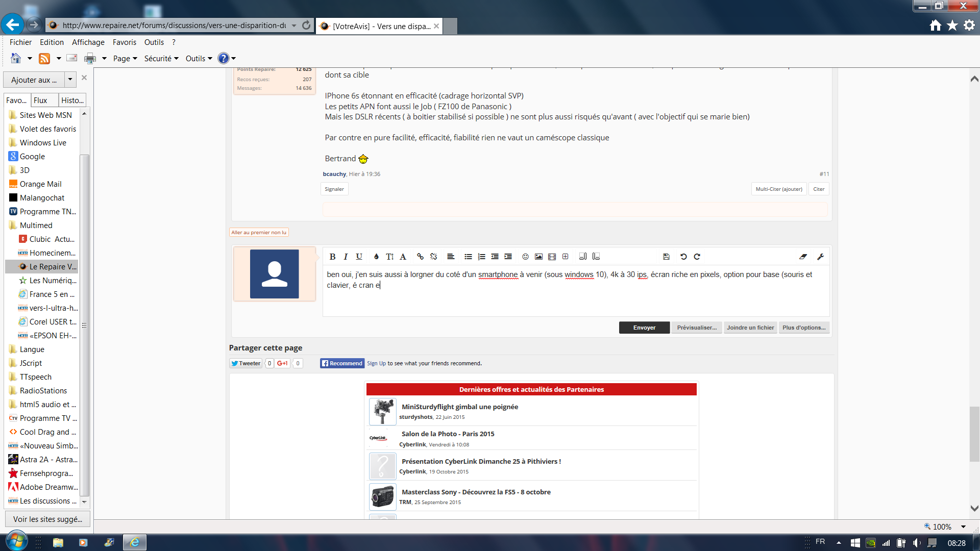This screenshot has width=980, height=551.
Task: Insert an image into the reply
Action: (538, 257)
